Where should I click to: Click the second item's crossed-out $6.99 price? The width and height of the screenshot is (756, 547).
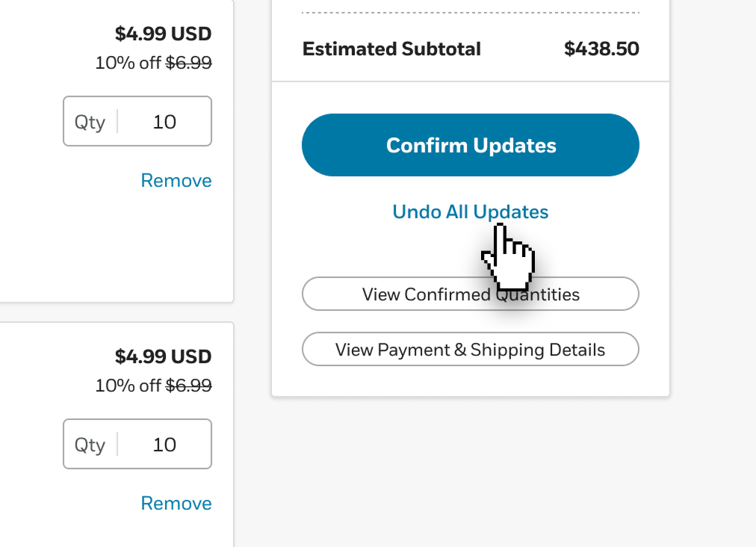[x=188, y=385]
